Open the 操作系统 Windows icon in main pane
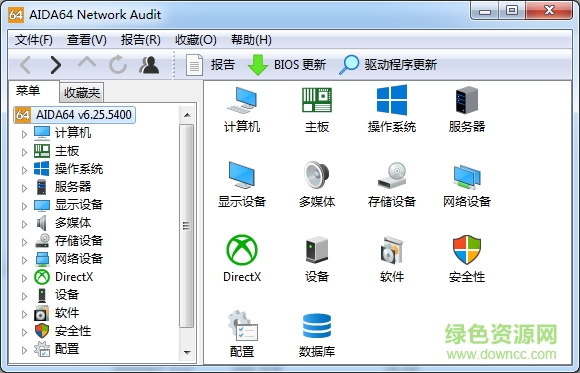The image size is (580, 373). coord(392,100)
